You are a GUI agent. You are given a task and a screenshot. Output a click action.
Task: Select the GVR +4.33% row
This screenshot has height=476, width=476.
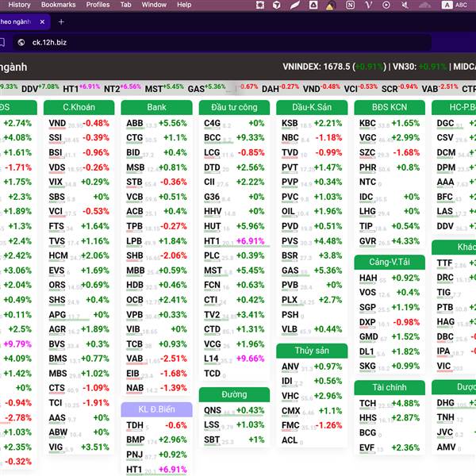(390, 241)
